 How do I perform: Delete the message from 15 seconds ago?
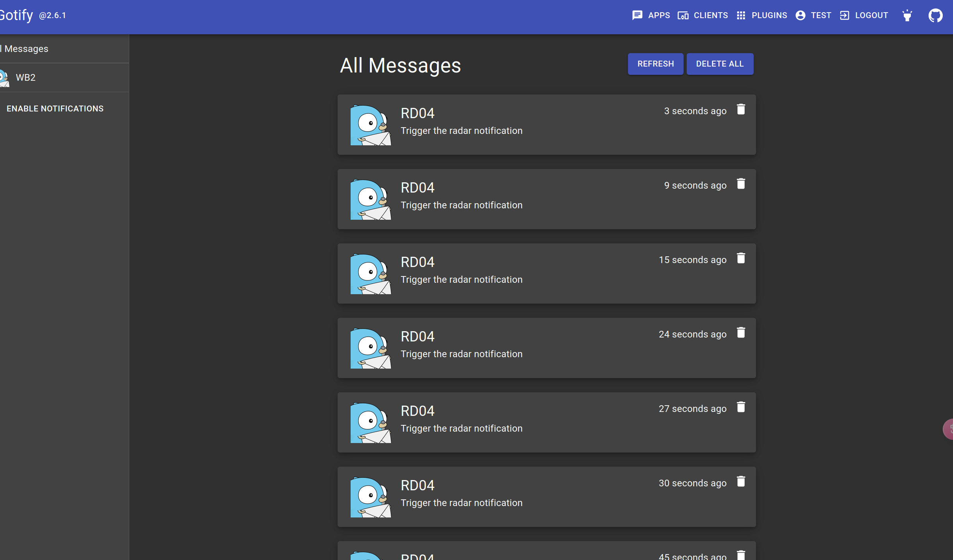click(x=741, y=258)
